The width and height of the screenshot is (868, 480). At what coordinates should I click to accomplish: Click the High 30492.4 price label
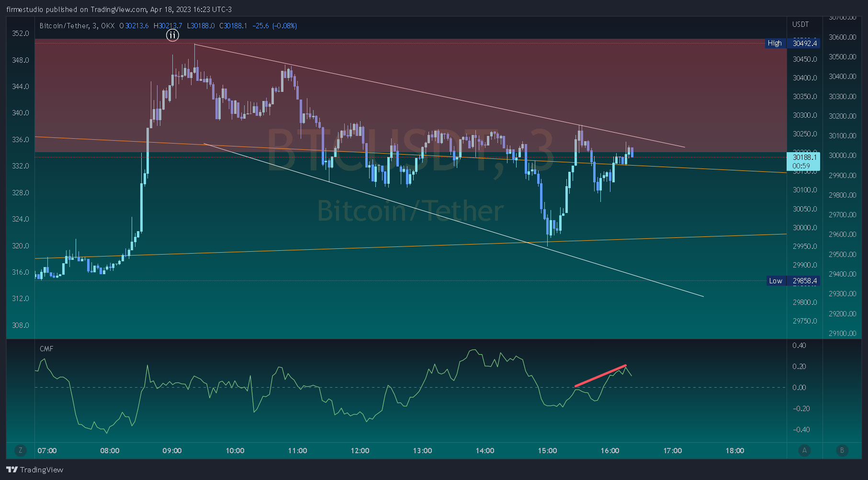coord(792,43)
